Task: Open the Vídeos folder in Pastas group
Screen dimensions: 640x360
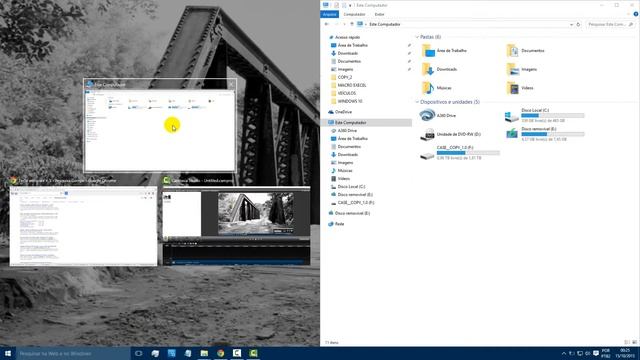Action: (x=520, y=88)
